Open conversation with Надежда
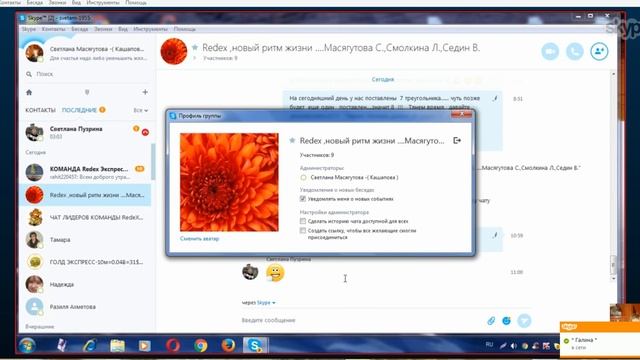This screenshot has height=360, width=640. coord(84,284)
